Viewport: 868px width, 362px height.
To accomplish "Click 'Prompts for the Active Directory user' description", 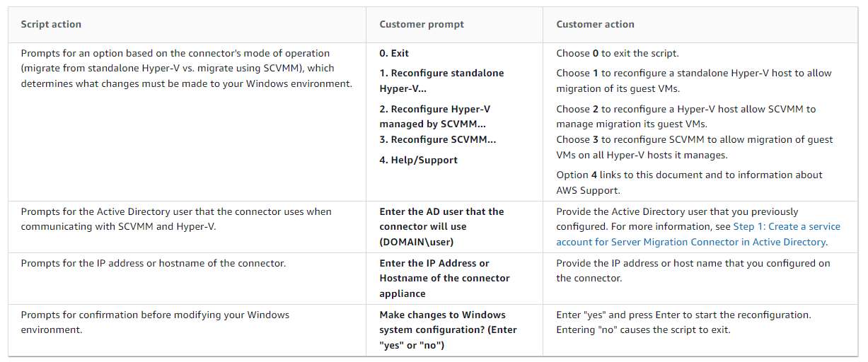I will [x=176, y=219].
